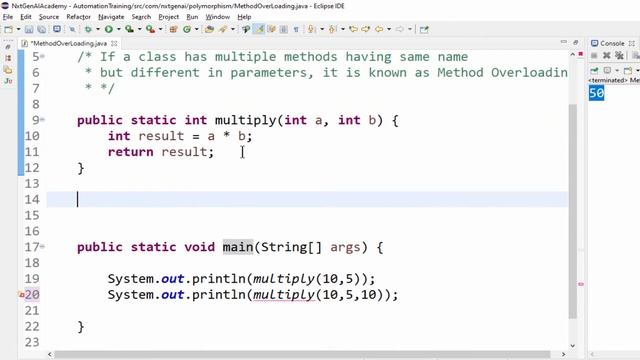640x360 pixels.
Task: Open the Run dropdown arrow
Action: pyautogui.click(x=118, y=29)
